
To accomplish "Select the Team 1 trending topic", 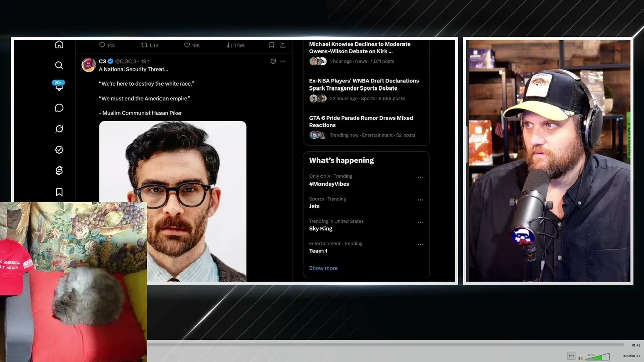I will pyautogui.click(x=318, y=251).
